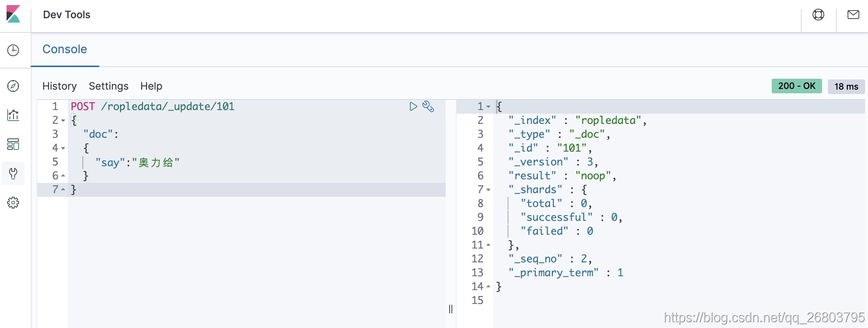Toggle fold marker at response line 14
Image resolution: width=868 pixels, height=328 pixels.
pyautogui.click(x=488, y=286)
